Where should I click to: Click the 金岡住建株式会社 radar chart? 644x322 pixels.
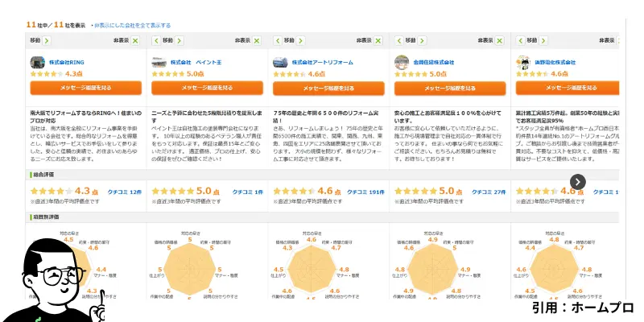click(x=433, y=270)
